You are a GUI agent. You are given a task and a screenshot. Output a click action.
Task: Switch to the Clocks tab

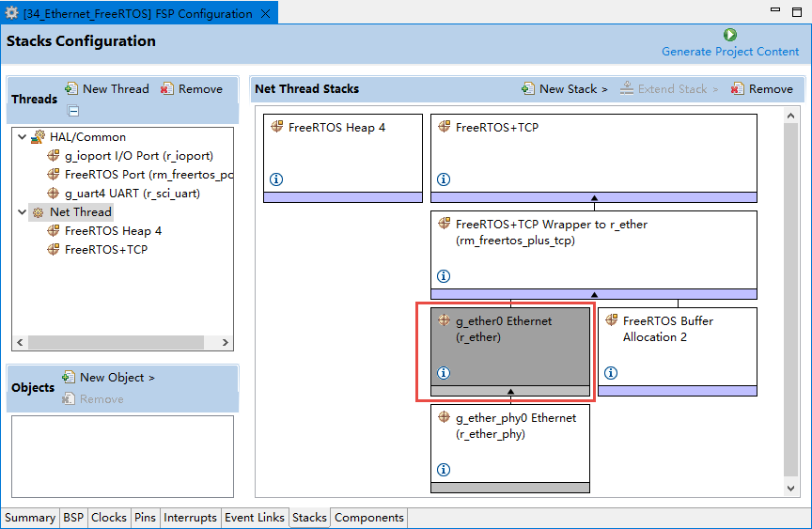coord(109,518)
